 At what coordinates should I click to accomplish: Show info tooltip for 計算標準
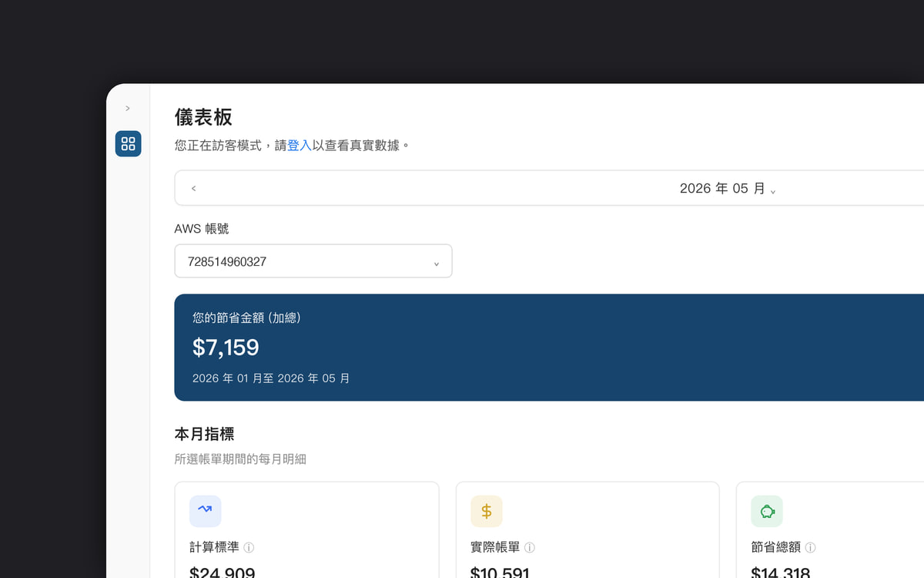click(x=249, y=548)
